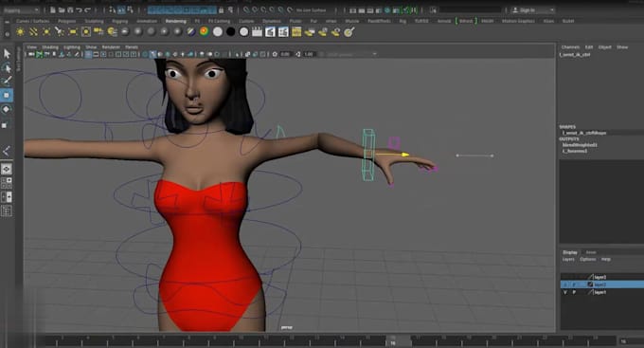Click the undo arrow icon

79,9
